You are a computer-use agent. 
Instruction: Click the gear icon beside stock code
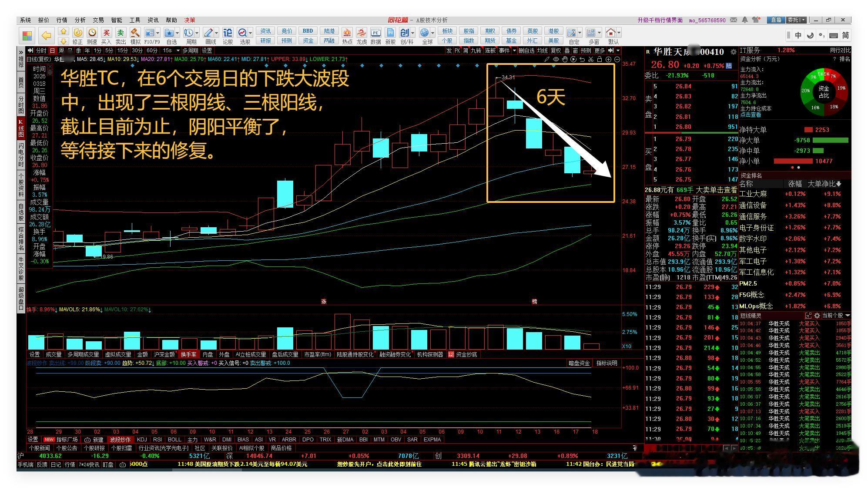tap(733, 52)
